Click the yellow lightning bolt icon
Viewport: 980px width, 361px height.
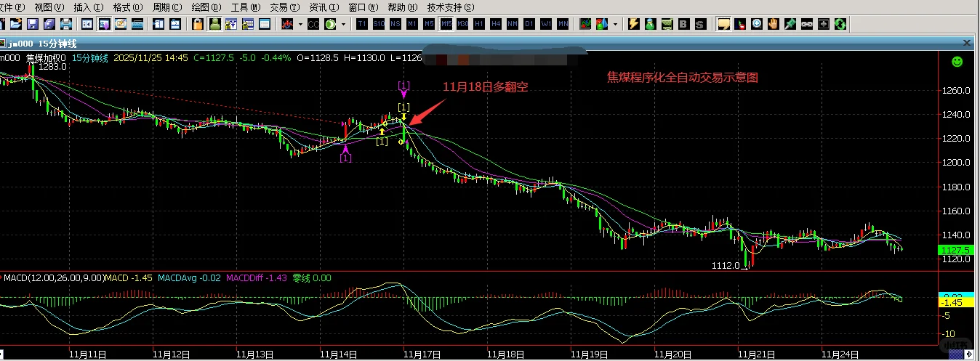point(633,24)
